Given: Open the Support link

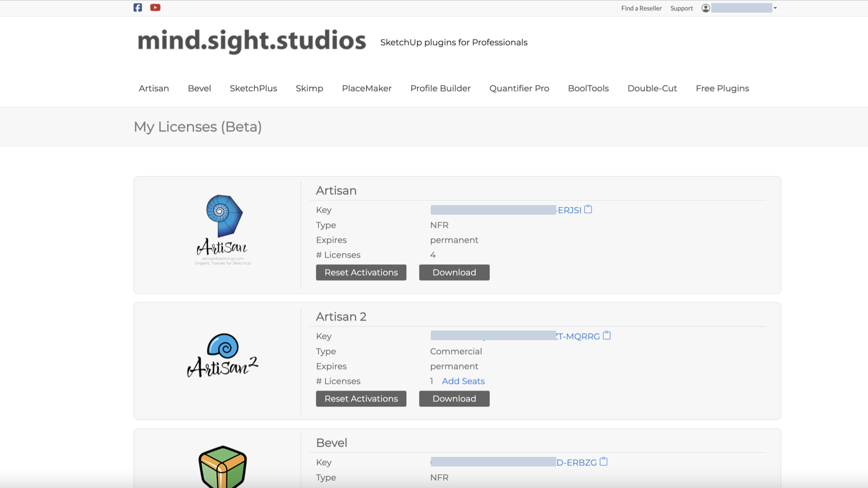Looking at the screenshot, I should (x=681, y=8).
